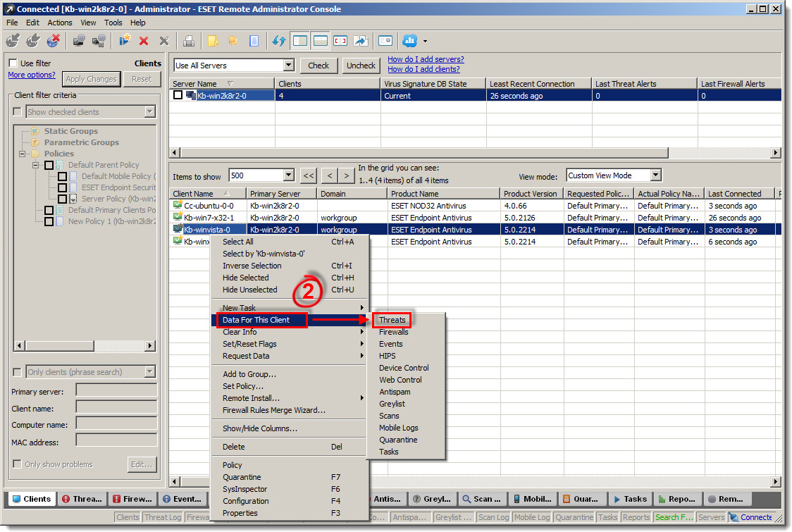The image size is (792, 532).
Task: Click the card toolbar icon beside chart icon
Action: (385, 41)
